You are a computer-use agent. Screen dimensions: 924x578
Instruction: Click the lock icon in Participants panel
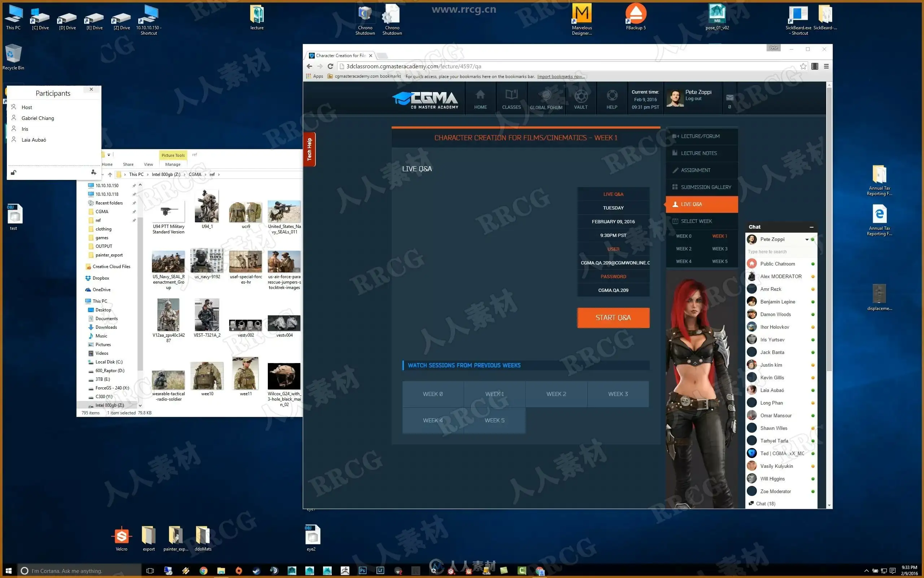coord(13,172)
